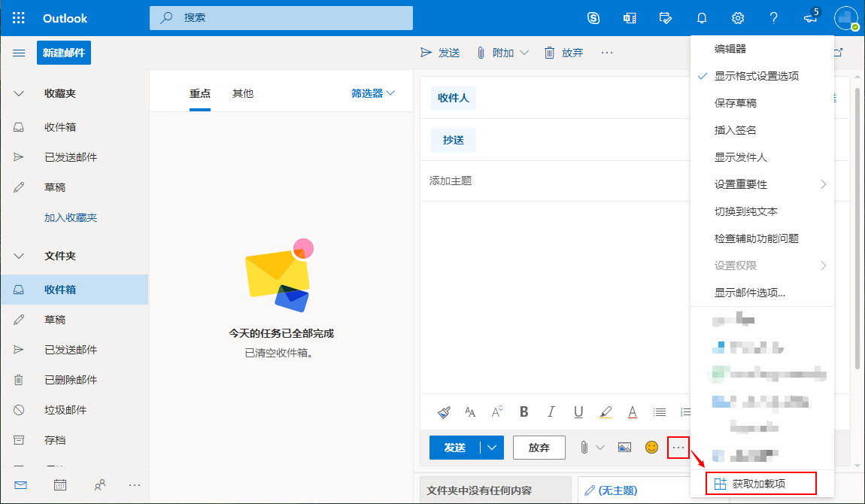This screenshot has width=865, height=504.
Task: Expand the bottom attach dropdown arrow
Action: (x=600, y=448)
